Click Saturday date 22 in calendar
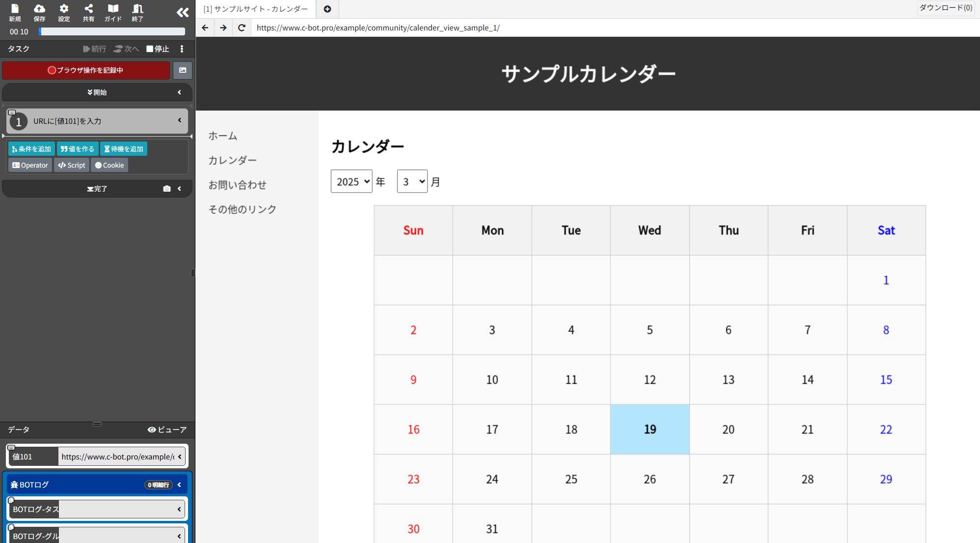980x543 pixels. click(886, 429)
